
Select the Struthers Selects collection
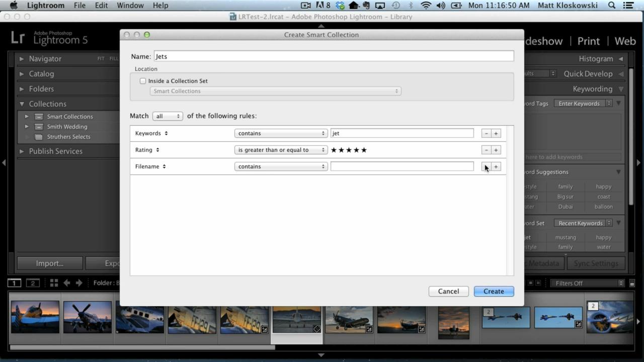click(69, 137)
